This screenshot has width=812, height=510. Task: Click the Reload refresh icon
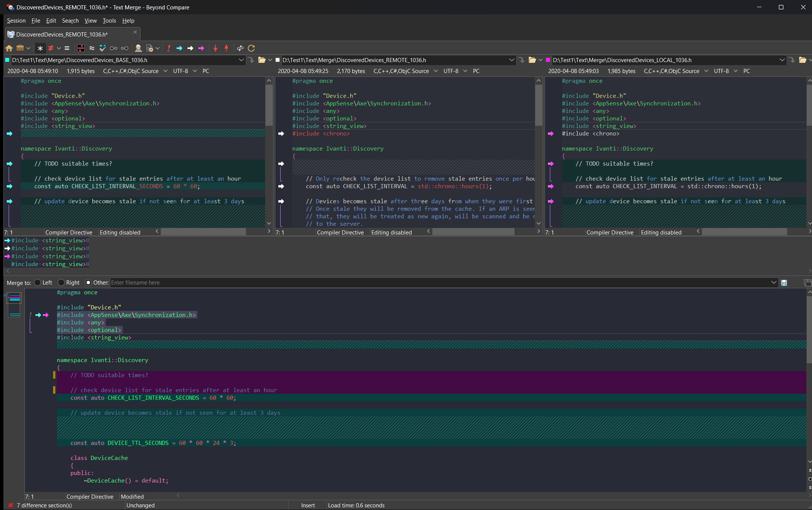tap(252, 48)
